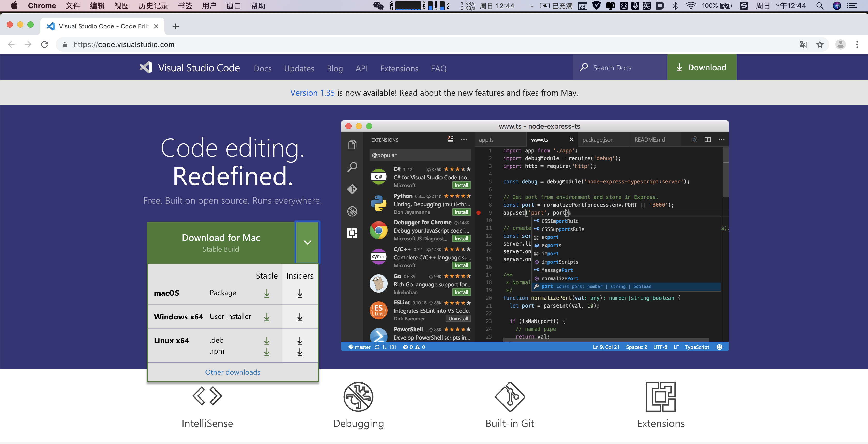Screen dimensions: 868x444
Task: Click the Bluetooth icon in menu bar
Action: tap(675, 6)
